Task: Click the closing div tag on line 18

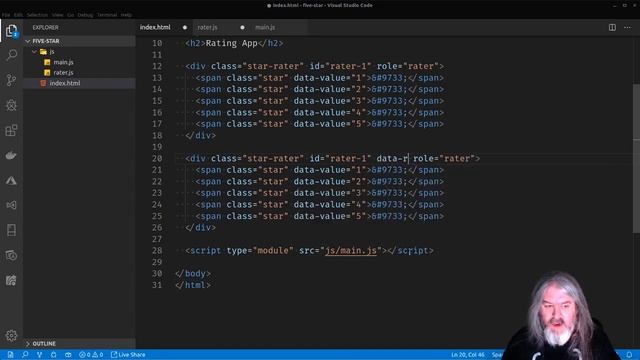Action: [200, 136]
